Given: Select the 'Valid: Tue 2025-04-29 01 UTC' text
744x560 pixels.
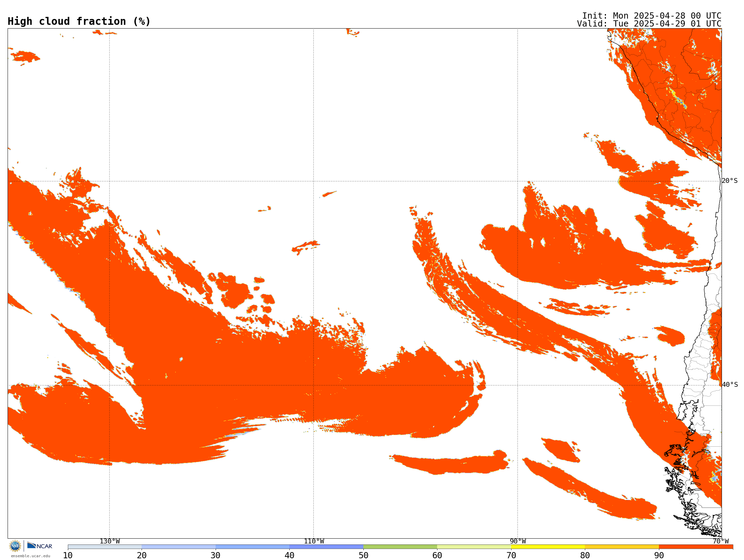Looking at the screenshot, I should point(649,24).
